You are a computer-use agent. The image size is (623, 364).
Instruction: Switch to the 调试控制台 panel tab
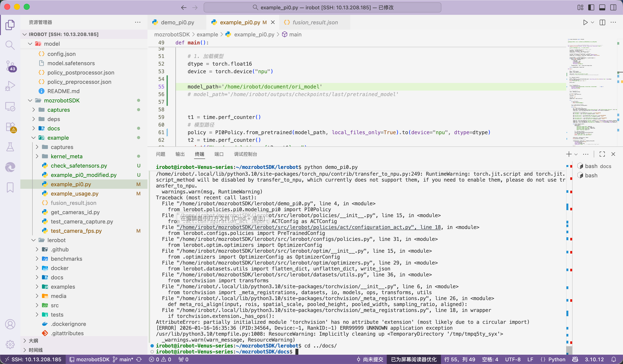click(245, 154)
